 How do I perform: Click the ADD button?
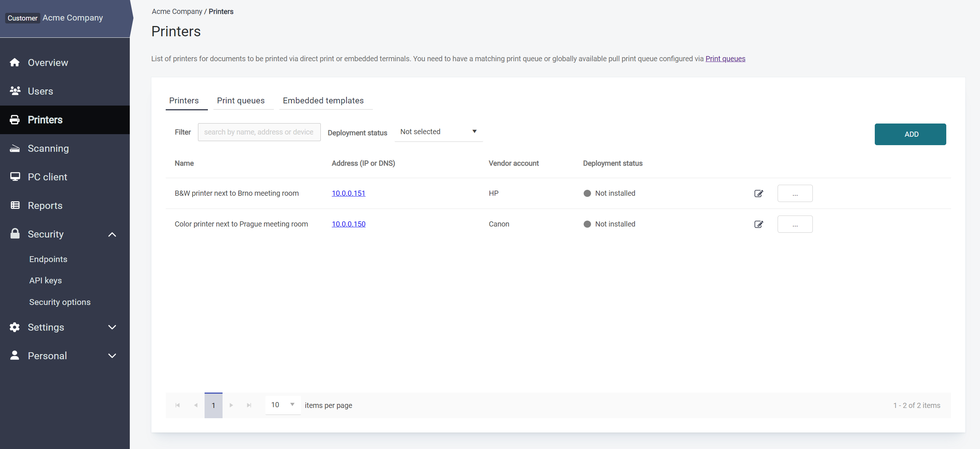[x=910, y=134]
